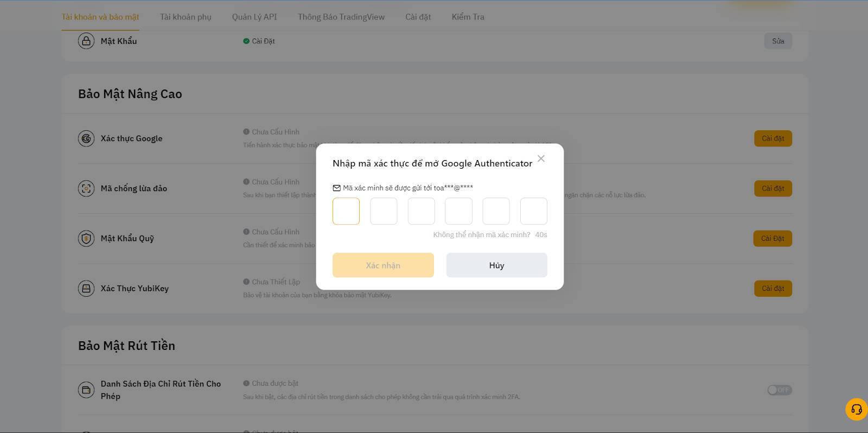Click the YubiKey description 'Bảo vệ tài khoản' text
Image resolution: width=868 pixels, height=433 pixels.
tap(317, 295)
